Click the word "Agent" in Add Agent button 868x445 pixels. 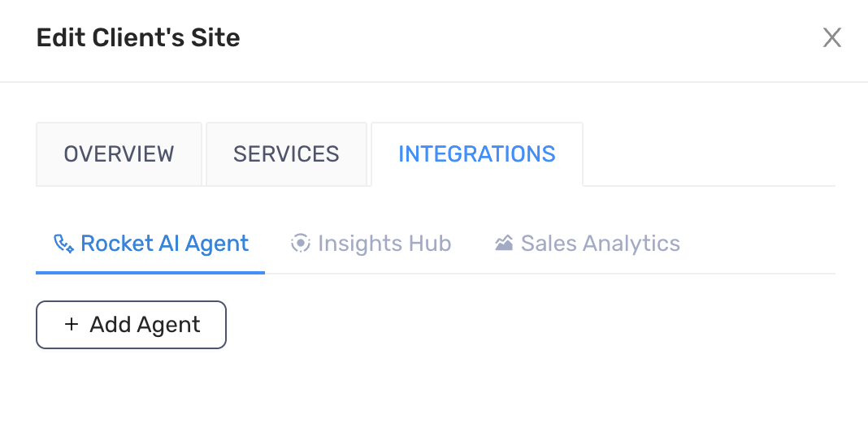[x=167, y=325]
